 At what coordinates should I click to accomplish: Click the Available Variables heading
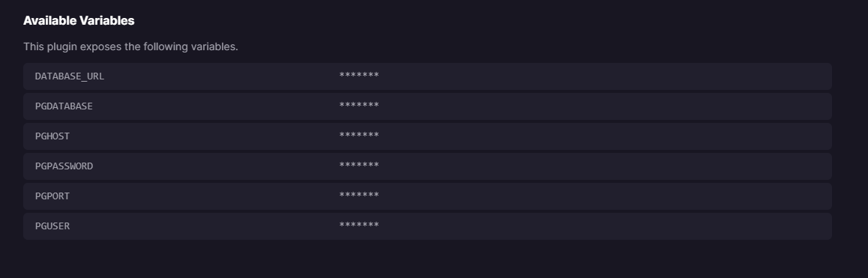pos(79,20)
